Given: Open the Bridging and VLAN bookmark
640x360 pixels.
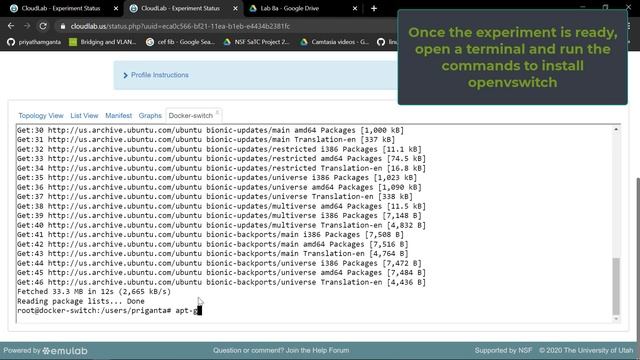Looking at the screenshot, I should [x=103, y=42].
